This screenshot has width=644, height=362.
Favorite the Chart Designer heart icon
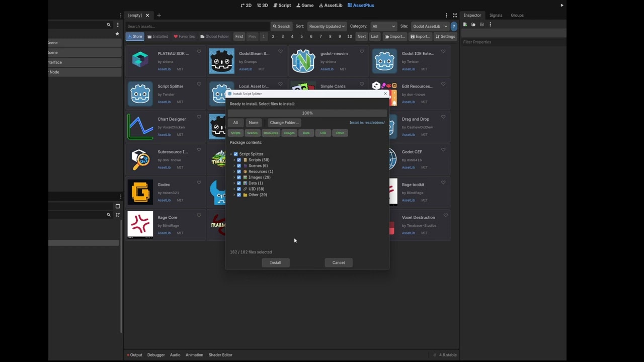point(199,117)
